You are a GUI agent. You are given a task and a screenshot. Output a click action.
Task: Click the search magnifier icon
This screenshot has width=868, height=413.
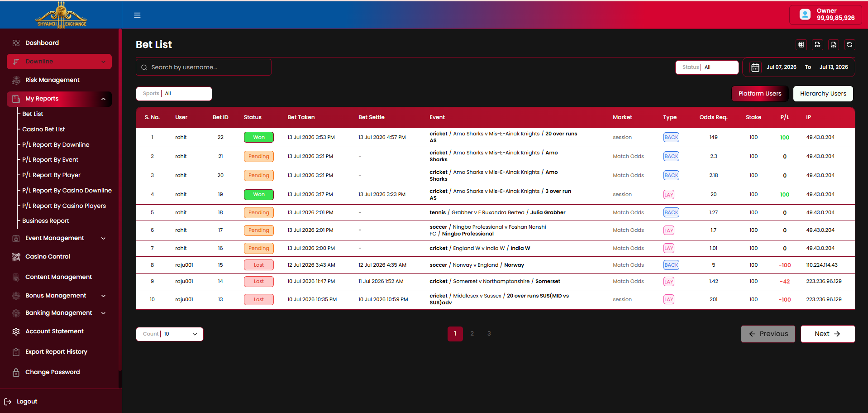[x=144, y=67]
